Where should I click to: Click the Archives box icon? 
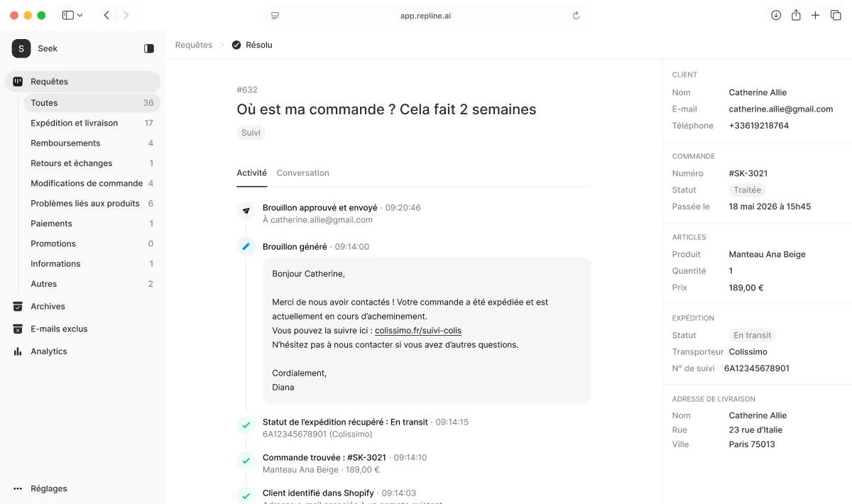tap(18, 307)
